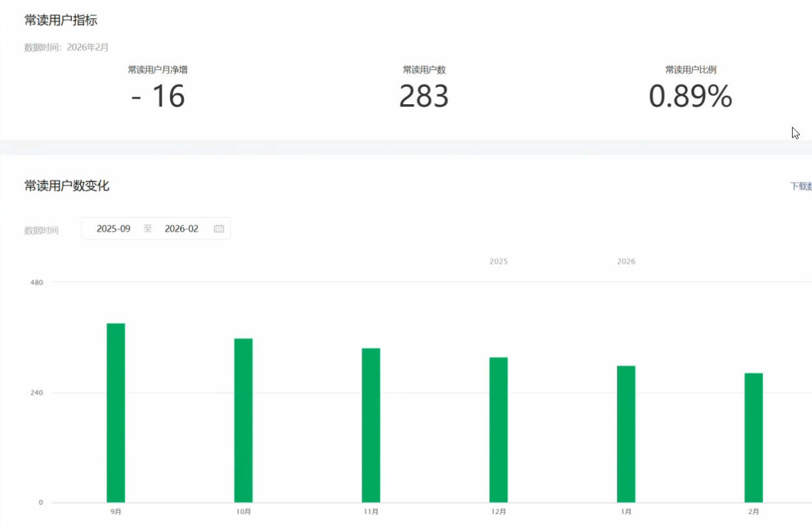Click the 常读用户数变化 chart heading
Viewport: 812px width, 527px height.
67,186
